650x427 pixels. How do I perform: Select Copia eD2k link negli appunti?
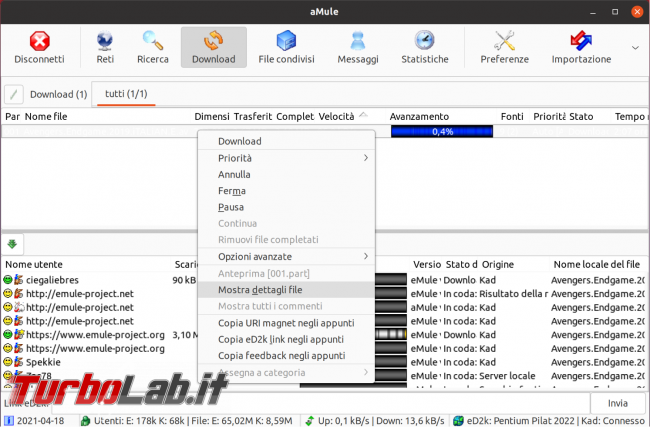(286, 339)
